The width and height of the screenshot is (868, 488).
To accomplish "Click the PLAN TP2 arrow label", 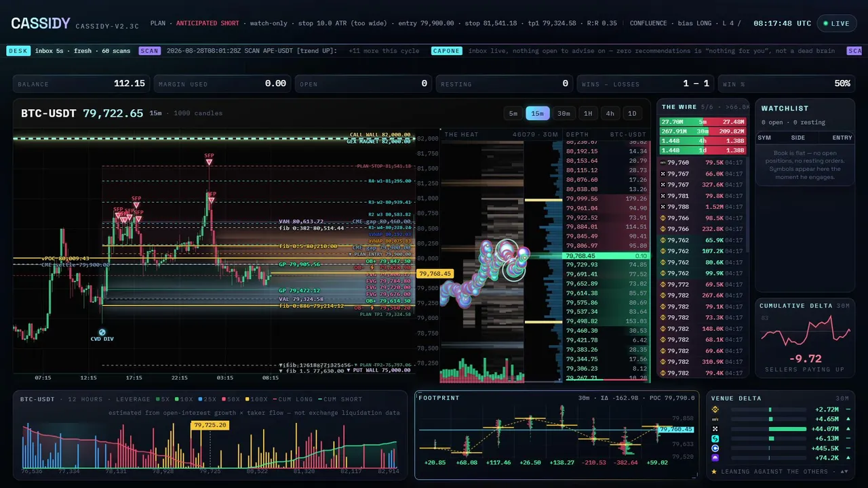I will 381,365.
